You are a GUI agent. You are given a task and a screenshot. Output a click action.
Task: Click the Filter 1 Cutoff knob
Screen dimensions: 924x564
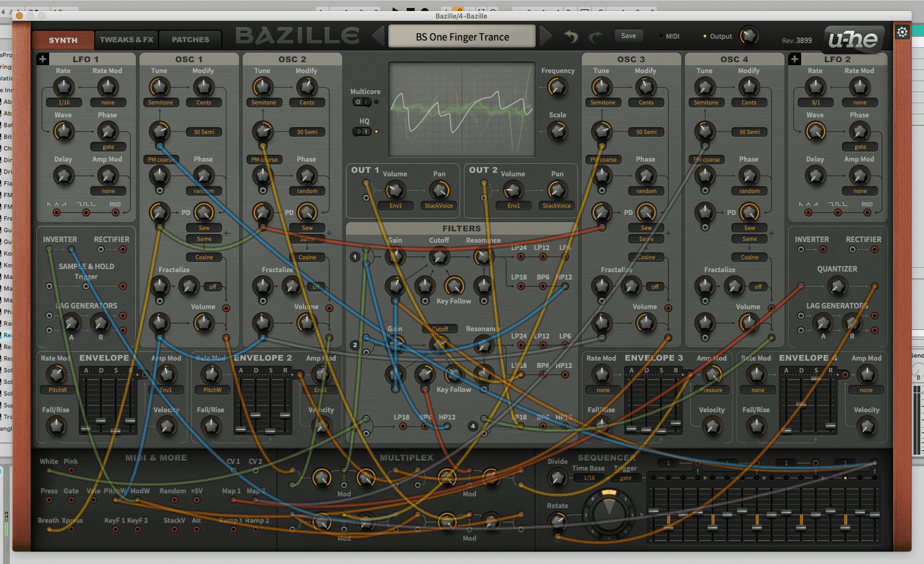[439, 257]
